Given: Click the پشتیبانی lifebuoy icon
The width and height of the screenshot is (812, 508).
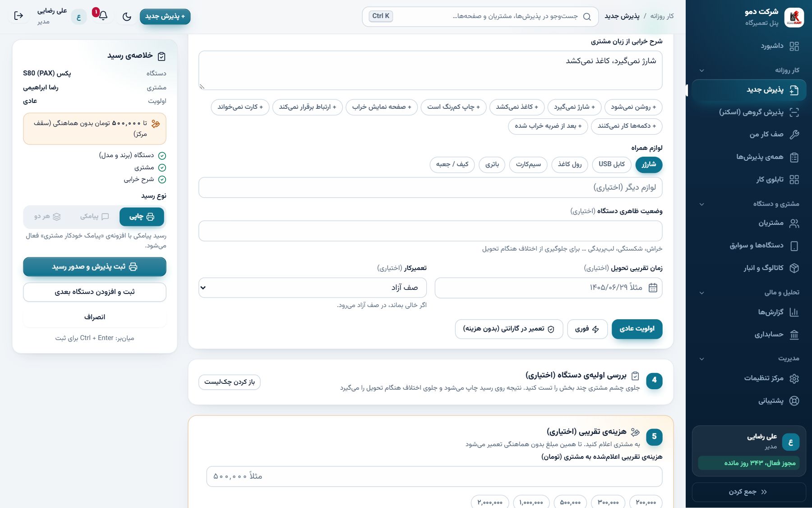Looking at the screenshot, I should pyautogui.click(x=794, y=401).
